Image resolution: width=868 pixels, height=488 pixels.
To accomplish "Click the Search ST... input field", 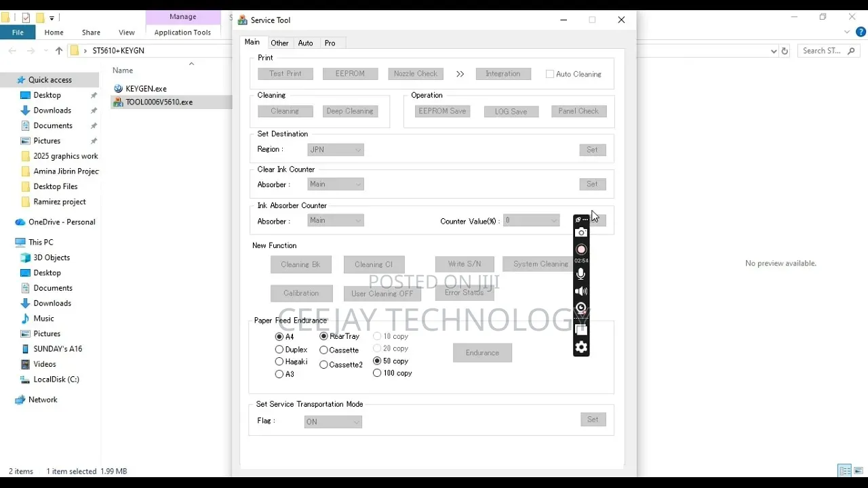I will coord(829,51).
